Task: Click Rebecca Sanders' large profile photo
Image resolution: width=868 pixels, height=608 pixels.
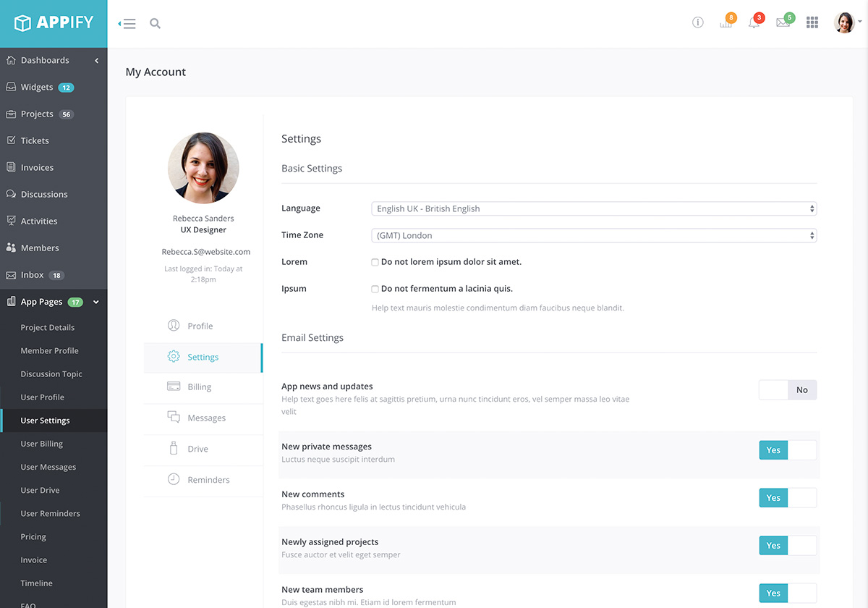Action: [203, 168]
